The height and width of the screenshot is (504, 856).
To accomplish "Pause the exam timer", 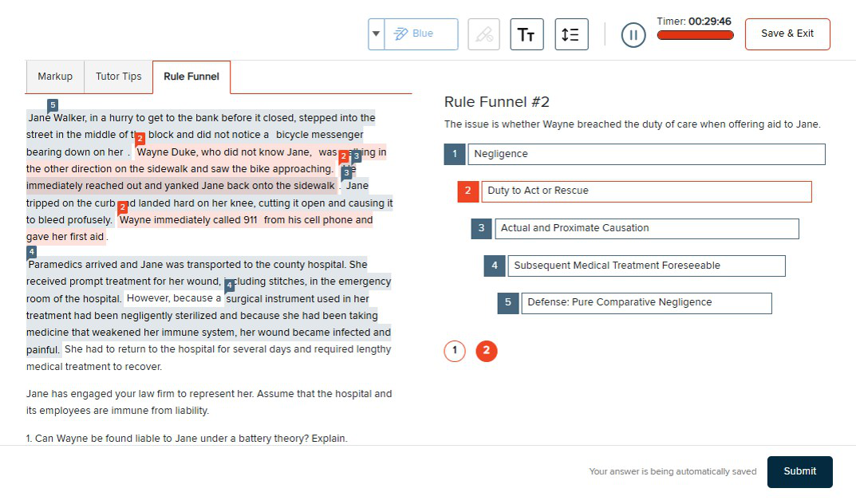I will (x=633, y=34).
